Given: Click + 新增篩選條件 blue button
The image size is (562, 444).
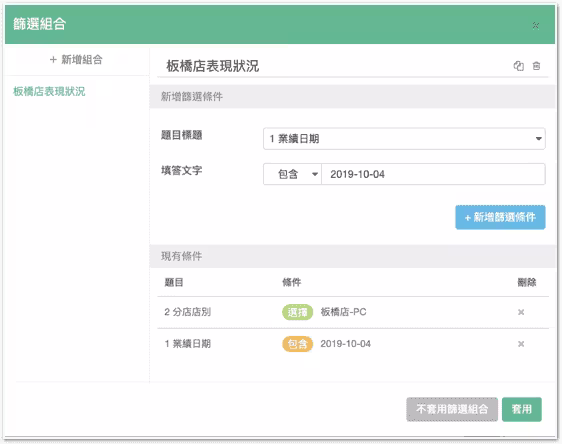Looking at the screenshot, I should coord(500,217).
